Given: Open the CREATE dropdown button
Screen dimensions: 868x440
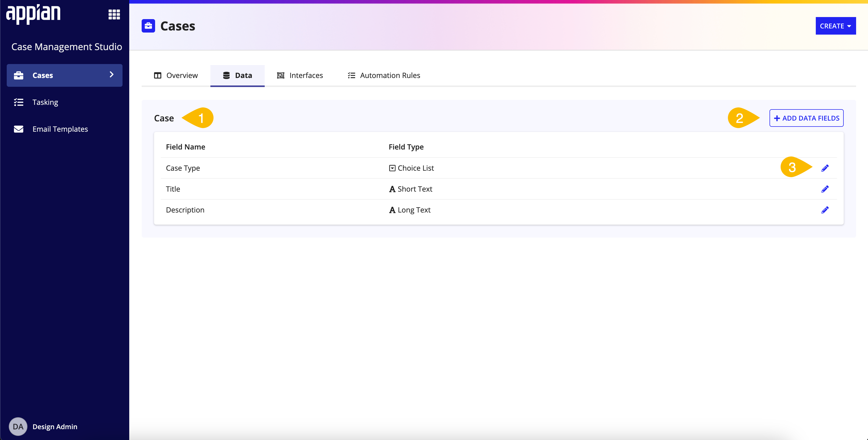Looking at the screenshot, I should click(835, 26).
